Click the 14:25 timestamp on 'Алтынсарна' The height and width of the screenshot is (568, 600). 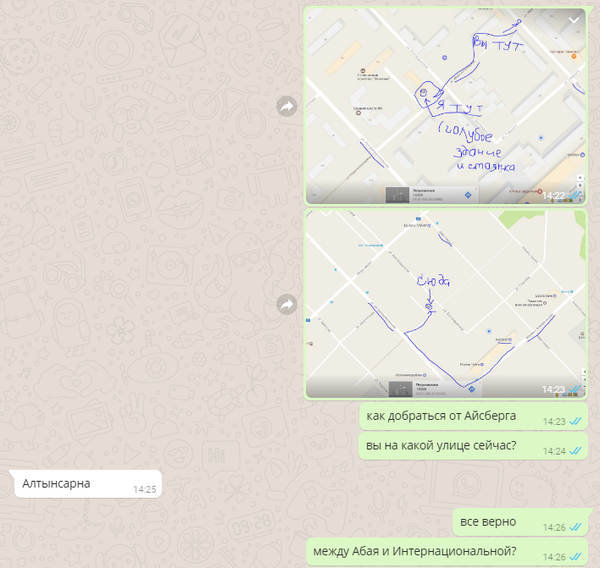(x=144, y=489)
